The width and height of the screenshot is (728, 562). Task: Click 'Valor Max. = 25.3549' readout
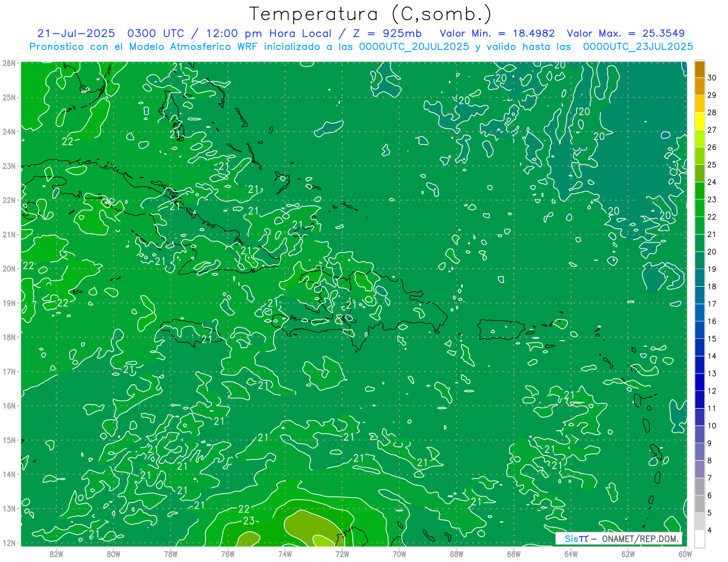click(x=626, y=33)
